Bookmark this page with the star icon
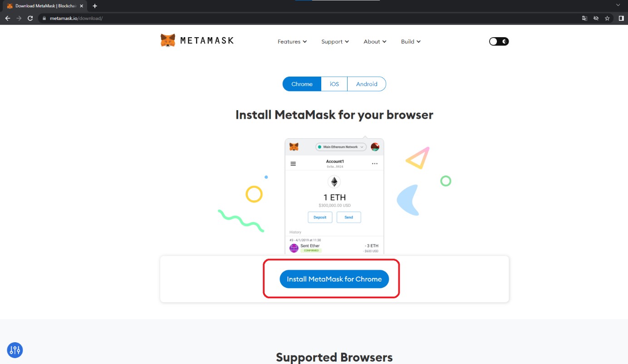The height and width of the screenshot is (364, 628). 607,18
